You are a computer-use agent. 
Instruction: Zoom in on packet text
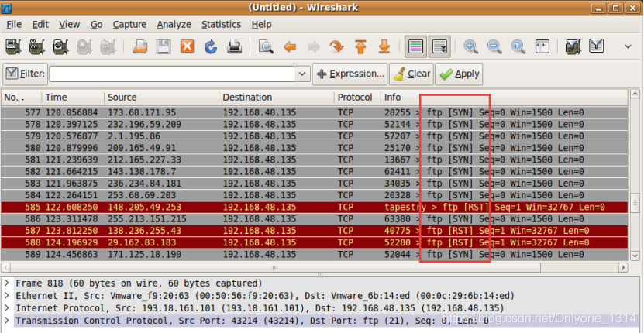470,46
